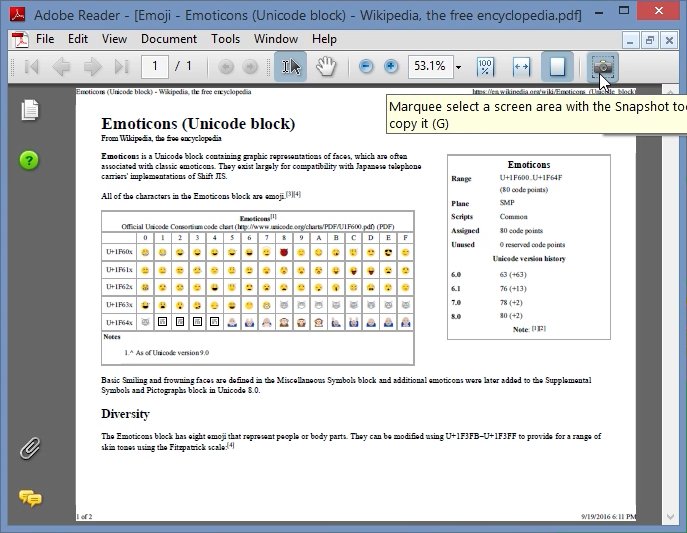Click the Adobe PDF icon in menu bar
The width and height of the screenshot is (687, 533).
click(x=20, y=39)
